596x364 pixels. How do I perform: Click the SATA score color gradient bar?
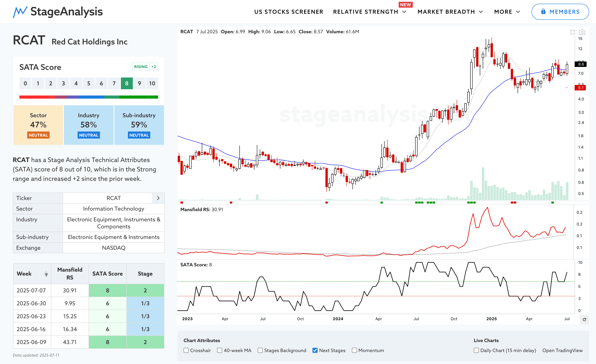89,97
